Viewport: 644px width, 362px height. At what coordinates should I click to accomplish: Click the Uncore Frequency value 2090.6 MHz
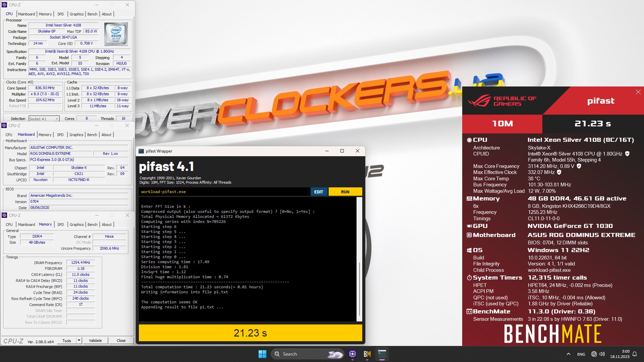(109, 248)
